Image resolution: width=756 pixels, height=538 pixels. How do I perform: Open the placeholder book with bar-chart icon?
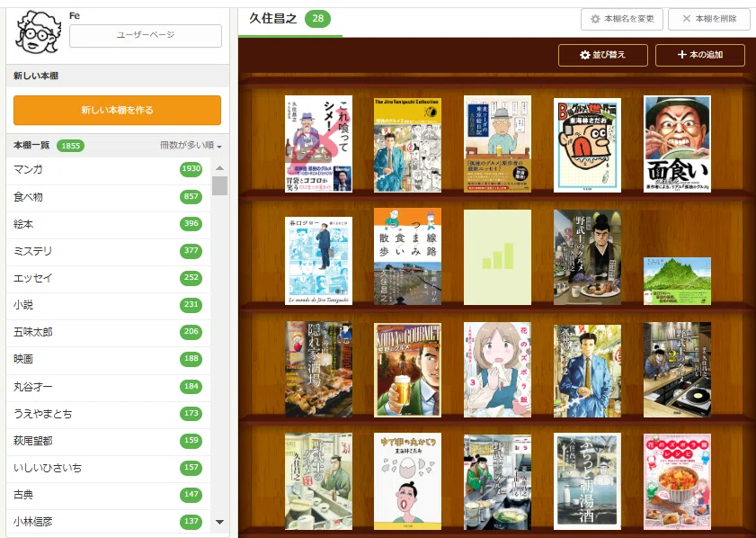pos(497,257)
